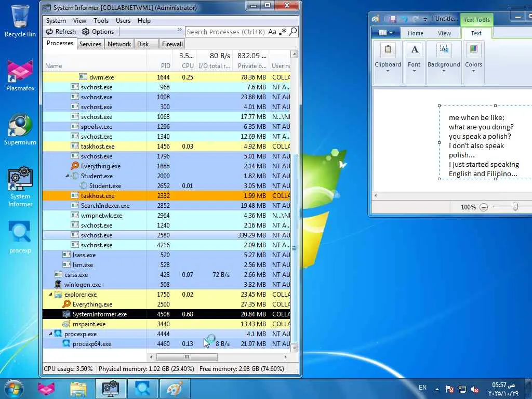Expand the toolbar overflow chevron
This screenshot has height=399, width=532.
[179, 30]
